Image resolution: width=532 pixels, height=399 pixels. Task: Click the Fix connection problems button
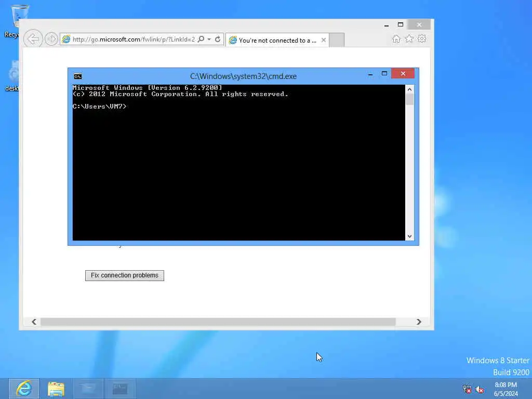(x=125, y=275)
